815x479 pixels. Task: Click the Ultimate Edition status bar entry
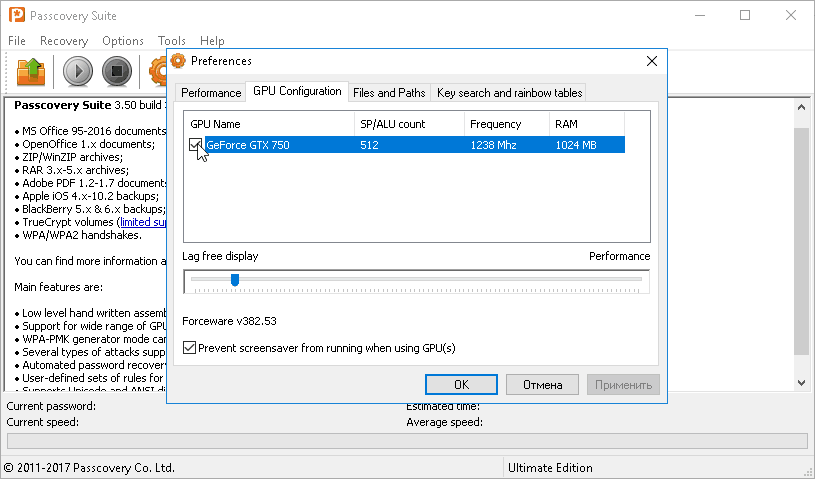[x=550, y=468]
